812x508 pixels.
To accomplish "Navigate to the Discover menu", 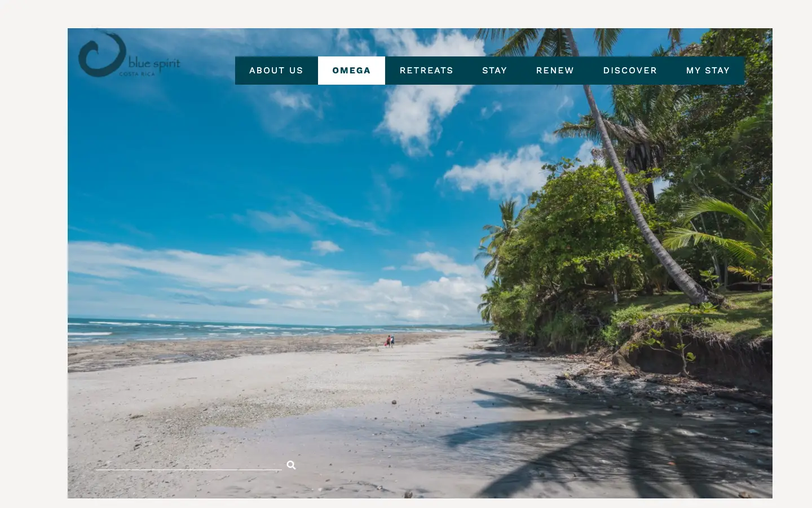I will click(x=630, y=71).
